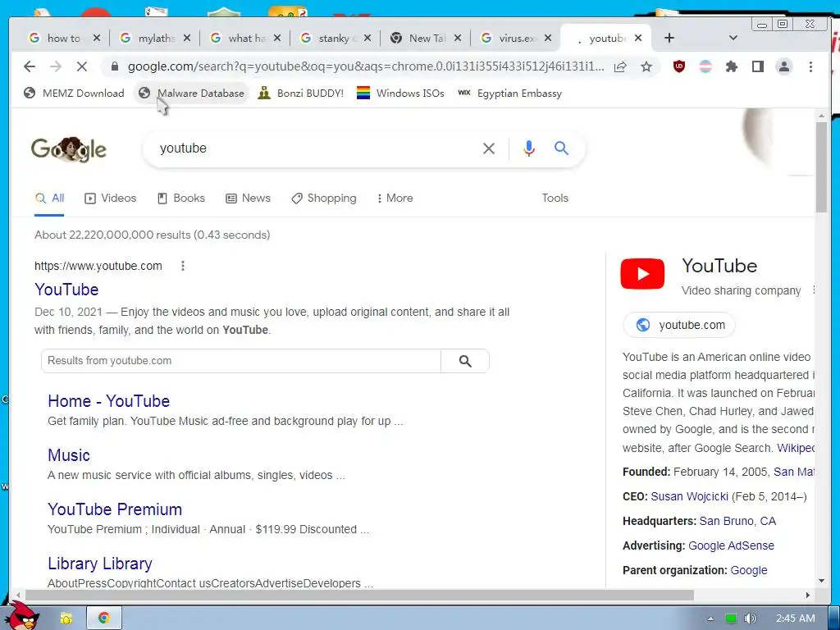Viewport: 840px width, 630px height.
Task: Open a new tab with plus button
Action: [669, 38]
